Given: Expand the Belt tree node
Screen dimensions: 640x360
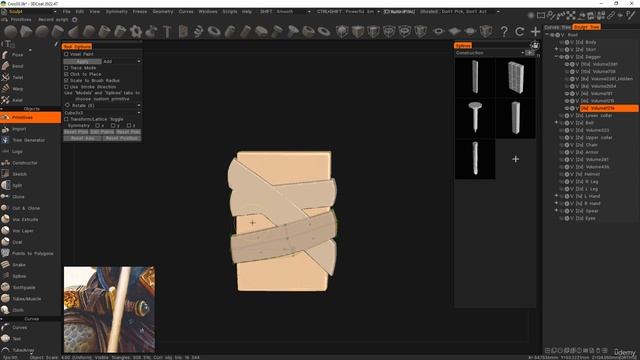Looking at the screenshot, I should (x=556, y=122).
